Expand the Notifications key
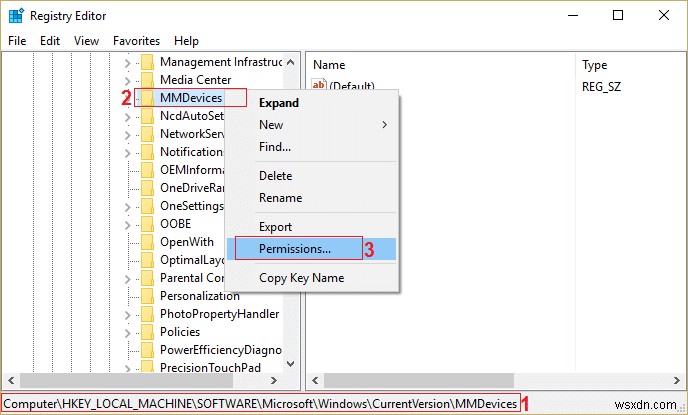This screenshot has width=688, height=415. click(127, 153)
